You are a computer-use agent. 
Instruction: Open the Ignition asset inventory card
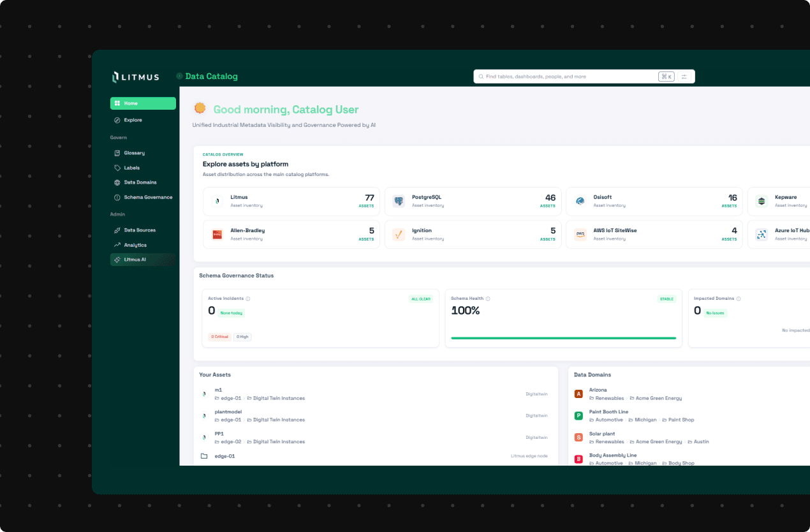472,233
